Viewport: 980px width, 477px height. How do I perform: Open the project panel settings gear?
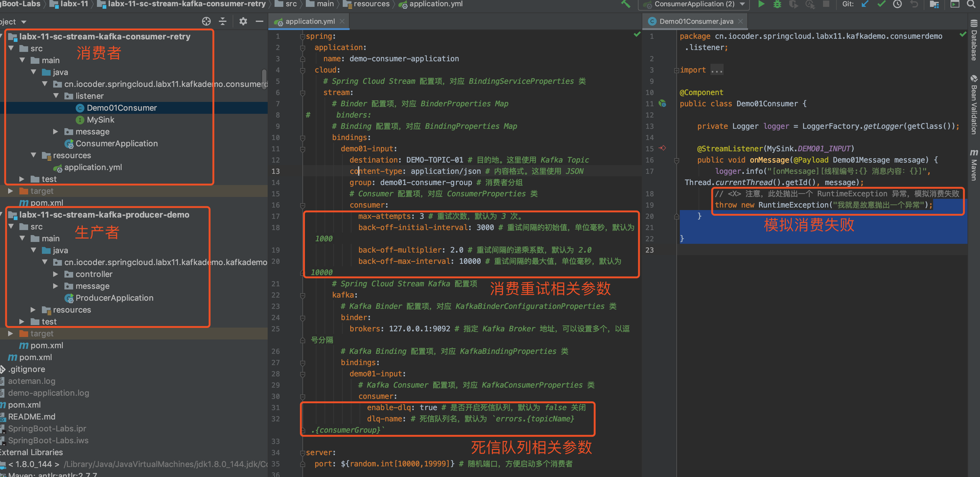[243, 21]
